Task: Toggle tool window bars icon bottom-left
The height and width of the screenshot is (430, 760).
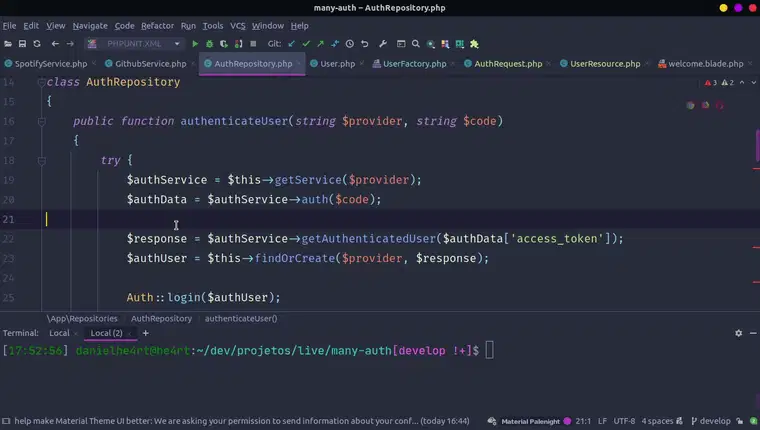Action: tap(6, 421)
